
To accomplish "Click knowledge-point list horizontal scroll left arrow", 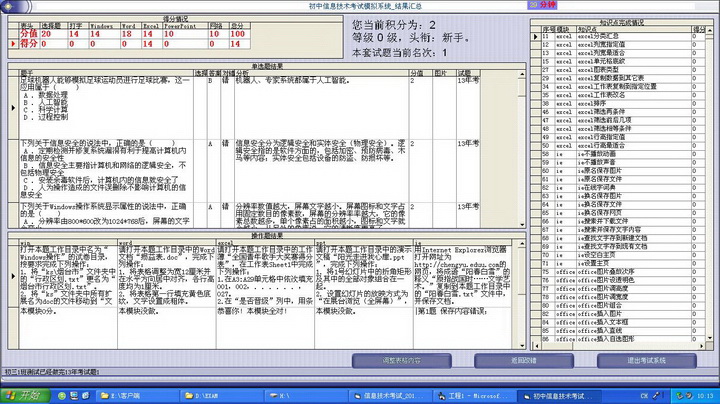I will [536, 346].
